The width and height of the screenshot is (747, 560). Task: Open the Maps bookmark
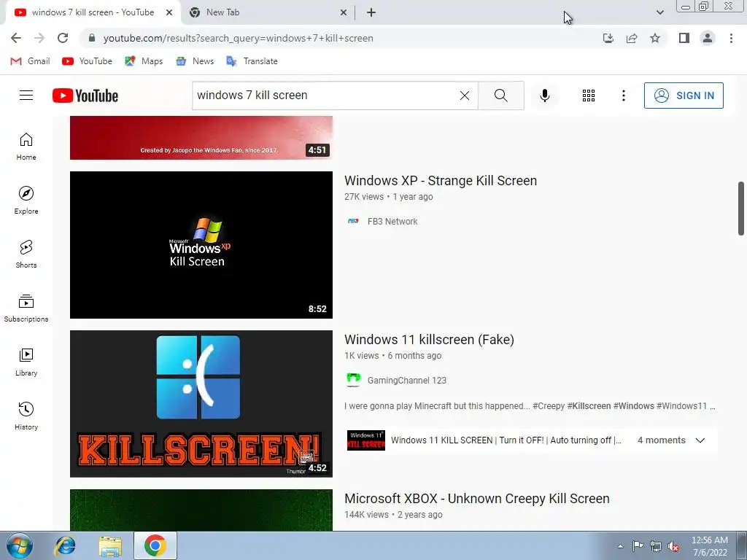click(x=144, y=61)
